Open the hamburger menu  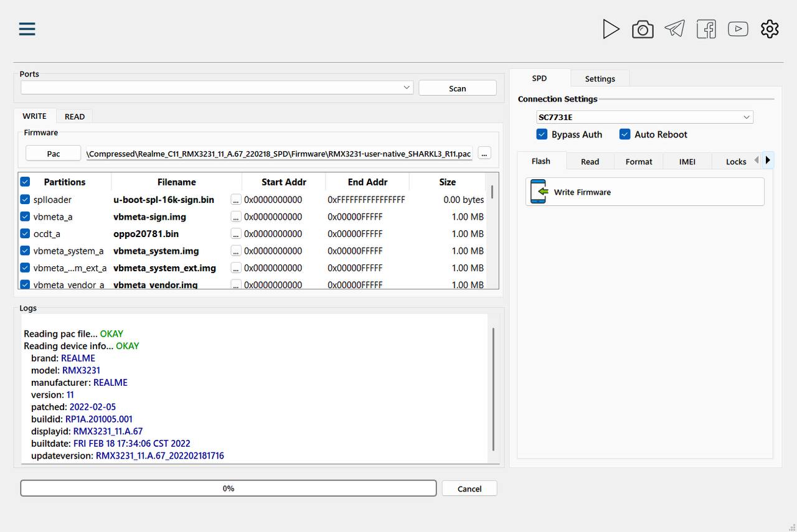27,29
